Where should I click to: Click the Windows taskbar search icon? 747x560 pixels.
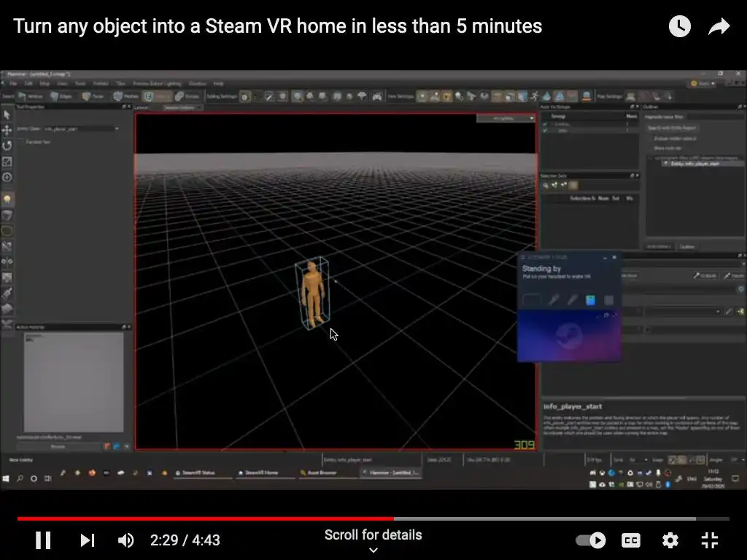(x=20, y=478)
